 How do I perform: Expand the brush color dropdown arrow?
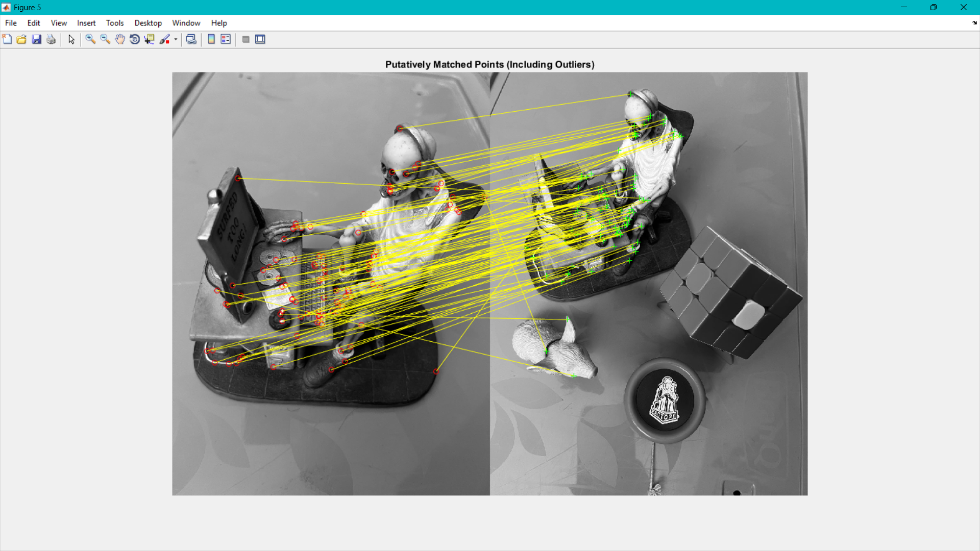176,39
